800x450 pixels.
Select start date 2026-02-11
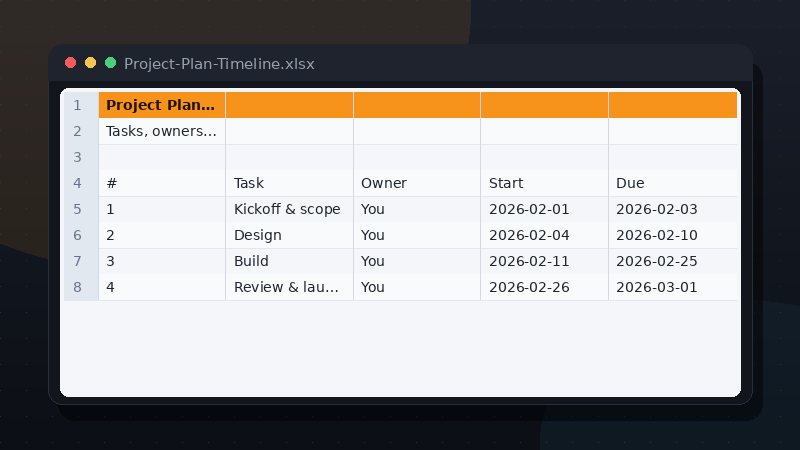544,261
